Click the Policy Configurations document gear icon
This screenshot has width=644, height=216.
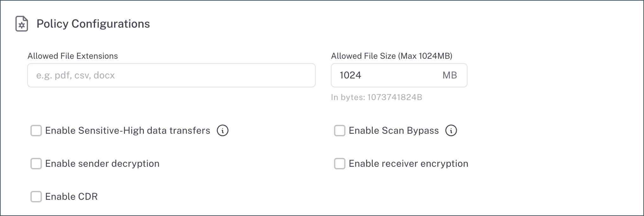[22, 24]
